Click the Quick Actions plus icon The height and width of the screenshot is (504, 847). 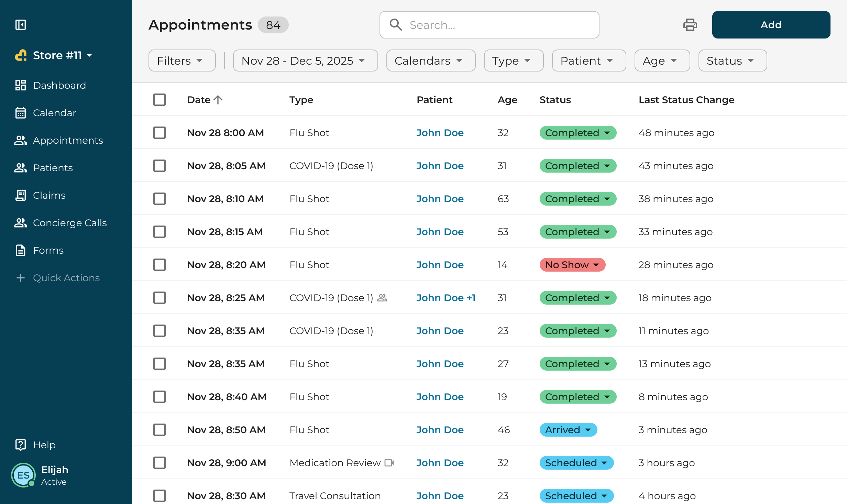21,278
